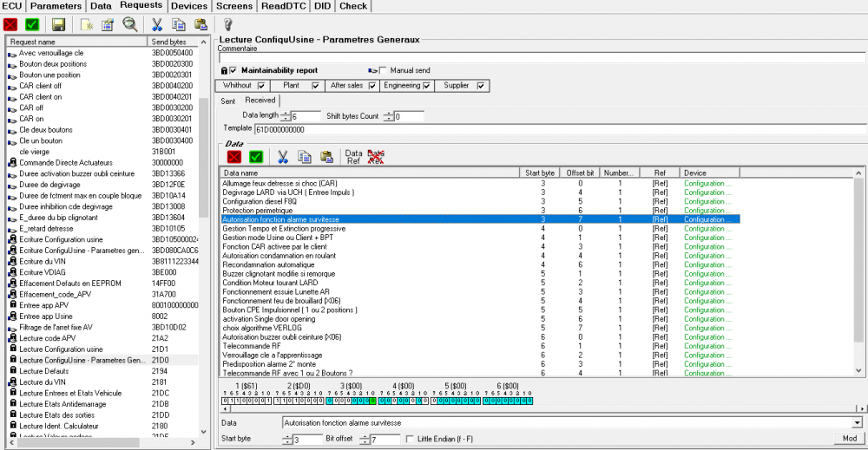Click the icon beside CAR client on request

point(12,97)
